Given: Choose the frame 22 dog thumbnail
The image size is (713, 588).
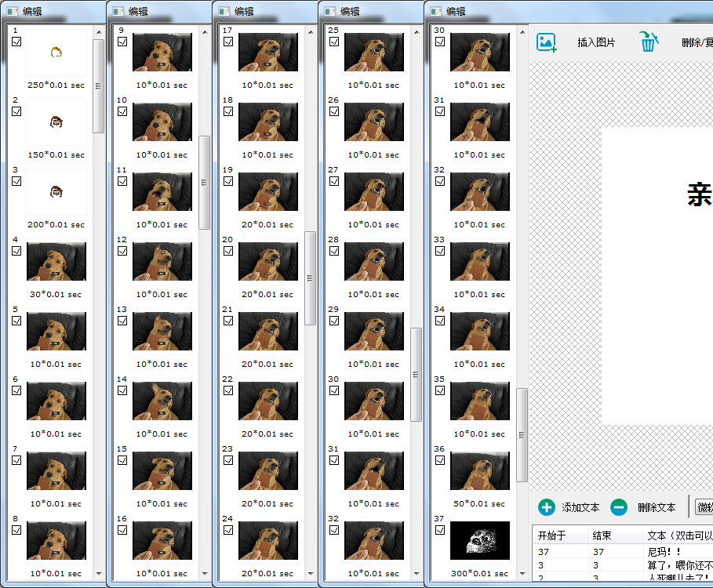Looking at the screenshot, I should tap(267, 401).
